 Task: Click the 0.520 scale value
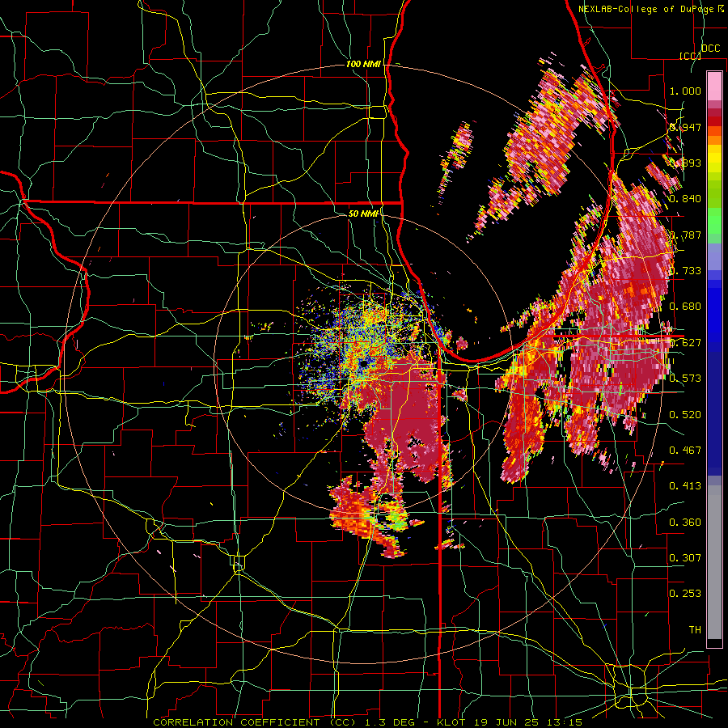tap(685, 414)
